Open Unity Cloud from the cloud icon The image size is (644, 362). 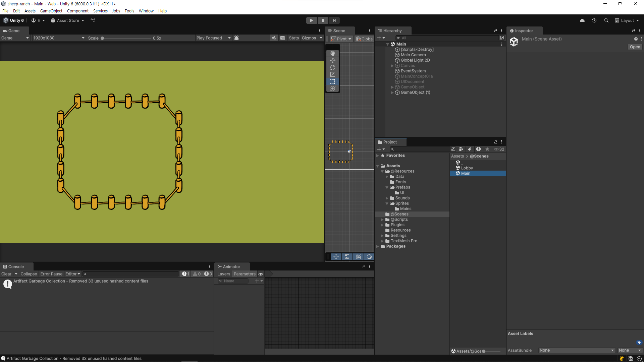tap(582, 20)
